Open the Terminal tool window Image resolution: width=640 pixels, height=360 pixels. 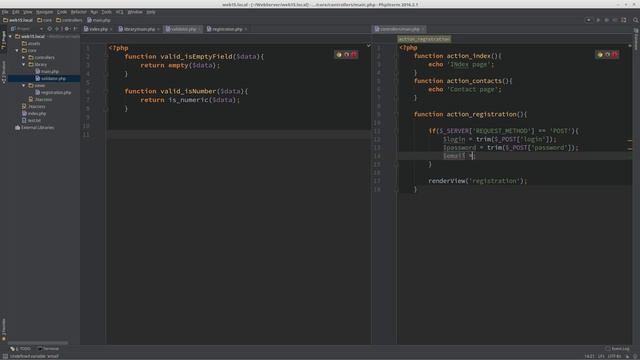[48, 349]
